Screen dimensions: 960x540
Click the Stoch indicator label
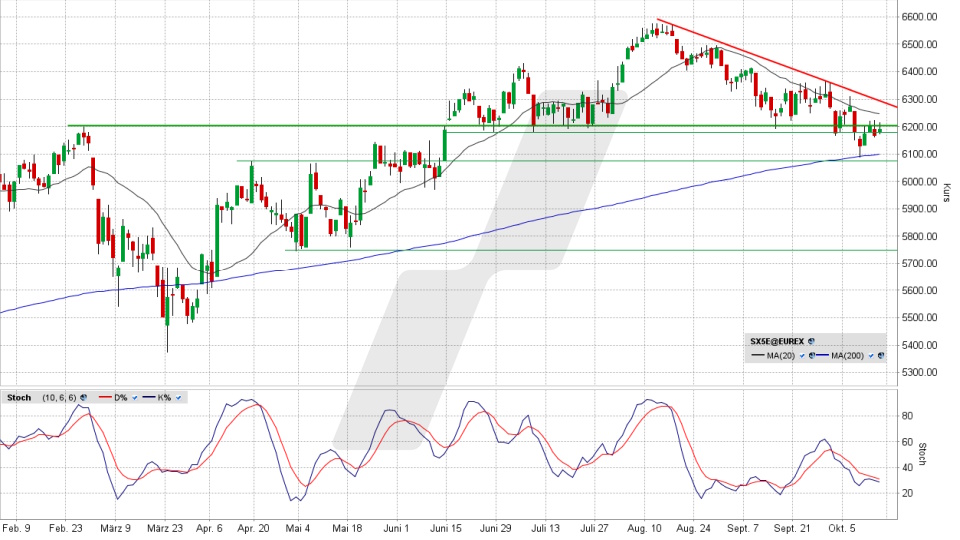19,397
